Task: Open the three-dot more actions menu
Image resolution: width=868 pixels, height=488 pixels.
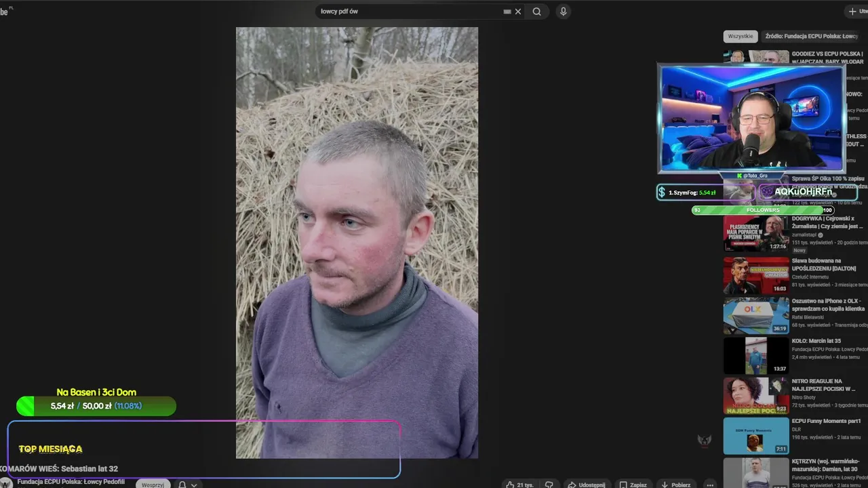Action: 710,485
